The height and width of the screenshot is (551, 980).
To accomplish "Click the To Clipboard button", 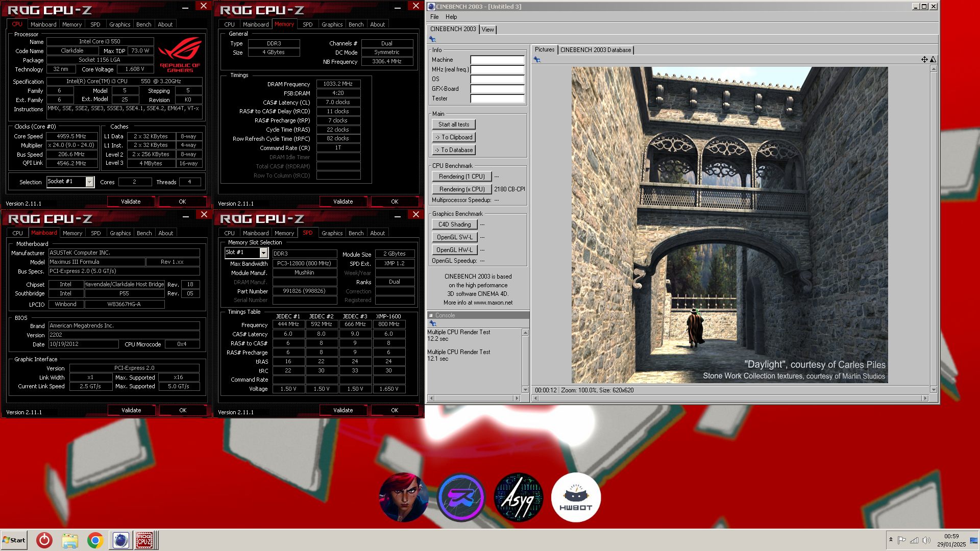I will 454,137.
